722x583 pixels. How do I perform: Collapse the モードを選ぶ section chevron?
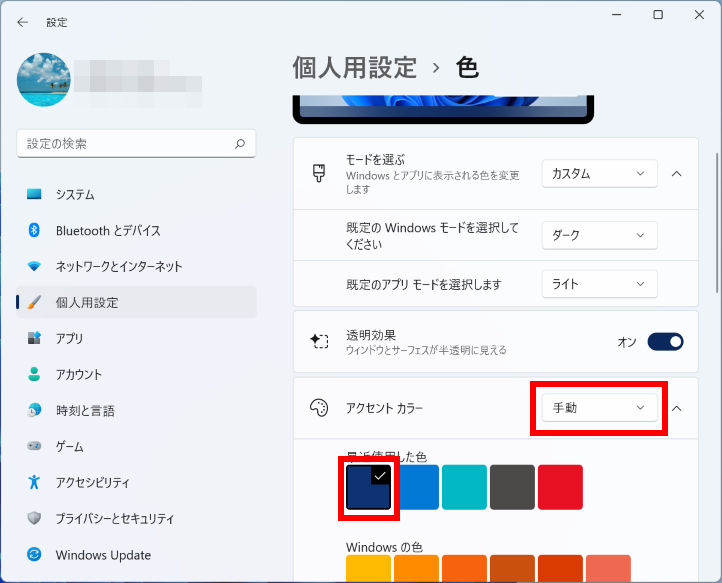(676, 174)
